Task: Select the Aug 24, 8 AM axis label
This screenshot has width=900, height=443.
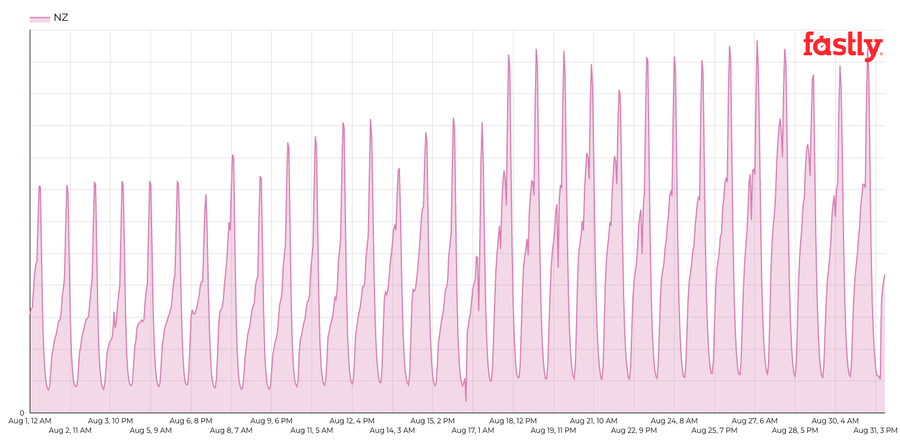Action: click(674, 421)
